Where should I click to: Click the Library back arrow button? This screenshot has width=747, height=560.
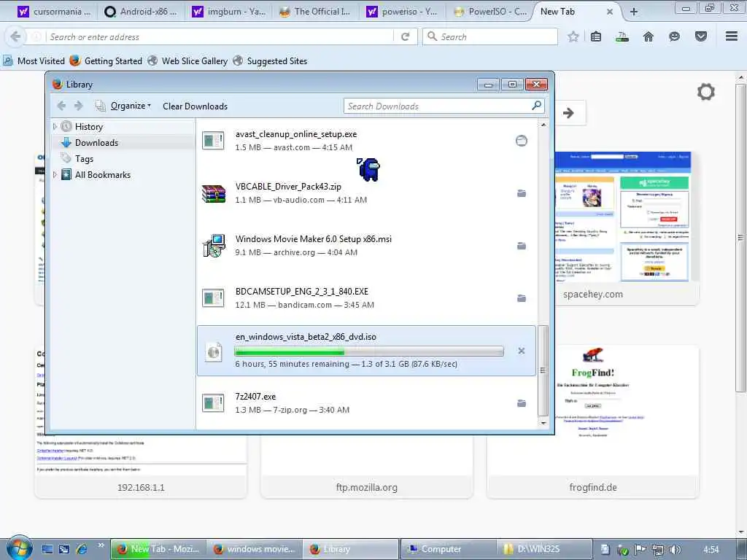coord(61,106)
